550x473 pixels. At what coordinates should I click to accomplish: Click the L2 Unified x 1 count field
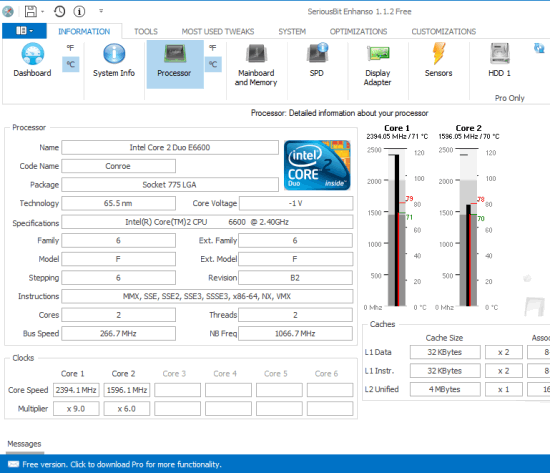[x=504, y=389]
